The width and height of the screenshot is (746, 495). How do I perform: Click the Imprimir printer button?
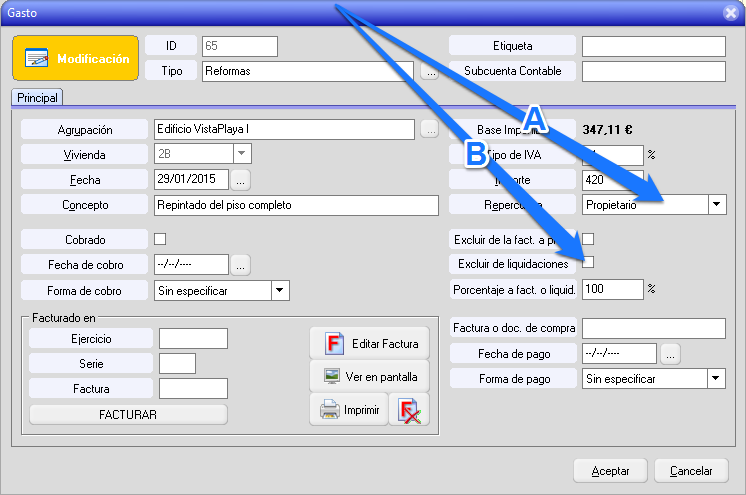[348, 410]
